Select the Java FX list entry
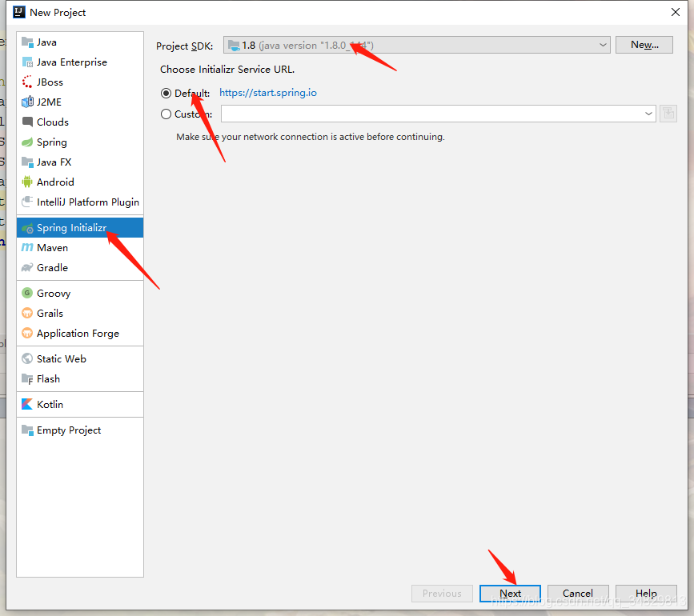The width and height of the screenshot is (694, 616). click(x=80, y=162)
